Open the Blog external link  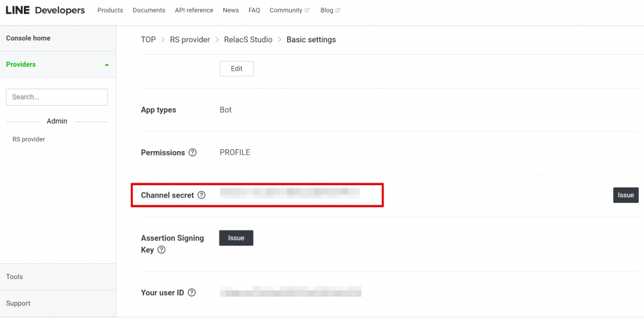click(330, 10)
